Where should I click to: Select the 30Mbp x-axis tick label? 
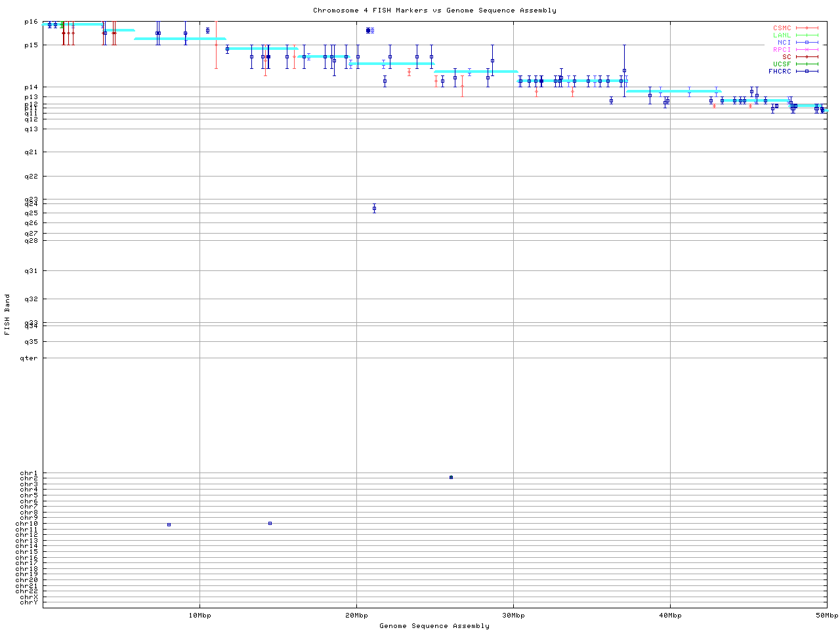pos(513,616)
